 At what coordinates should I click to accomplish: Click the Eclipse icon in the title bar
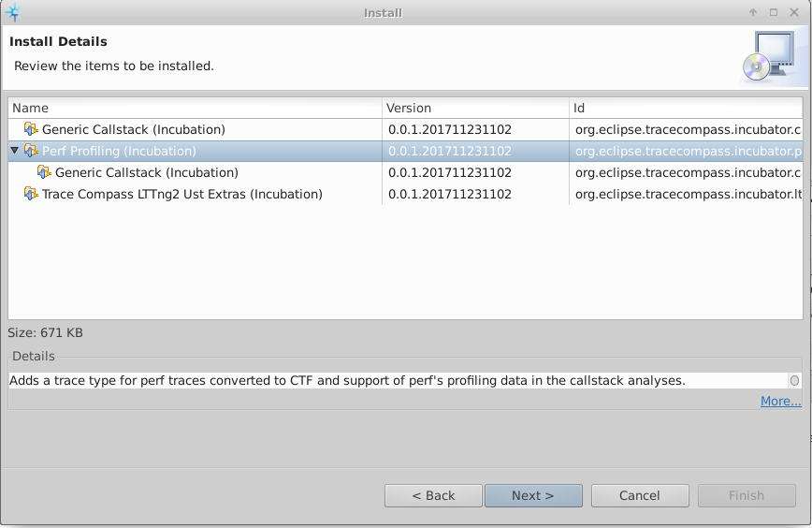pos(12,12)
